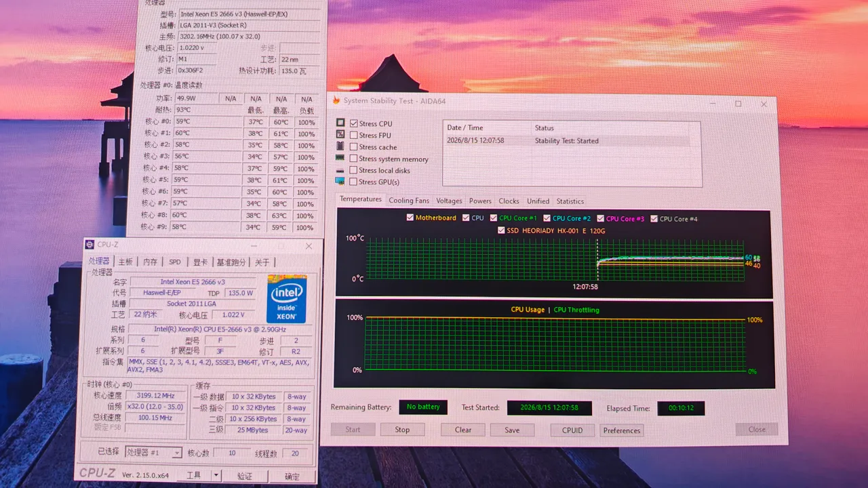Open the 关于 tab in CPU-Z
868x488 pixels.
(x=262, y=262)
